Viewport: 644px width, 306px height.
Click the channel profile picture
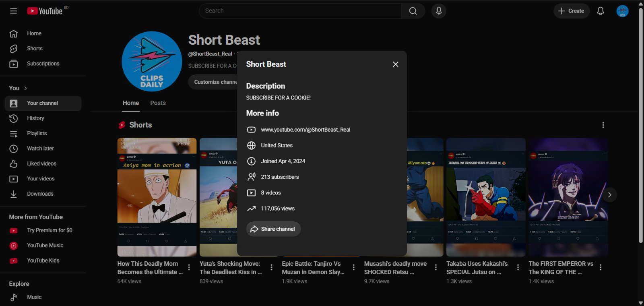click(x=152, y=62)
